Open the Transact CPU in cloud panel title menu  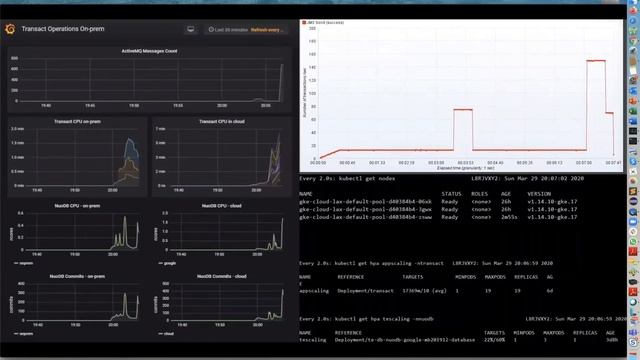tap(222, 122)
